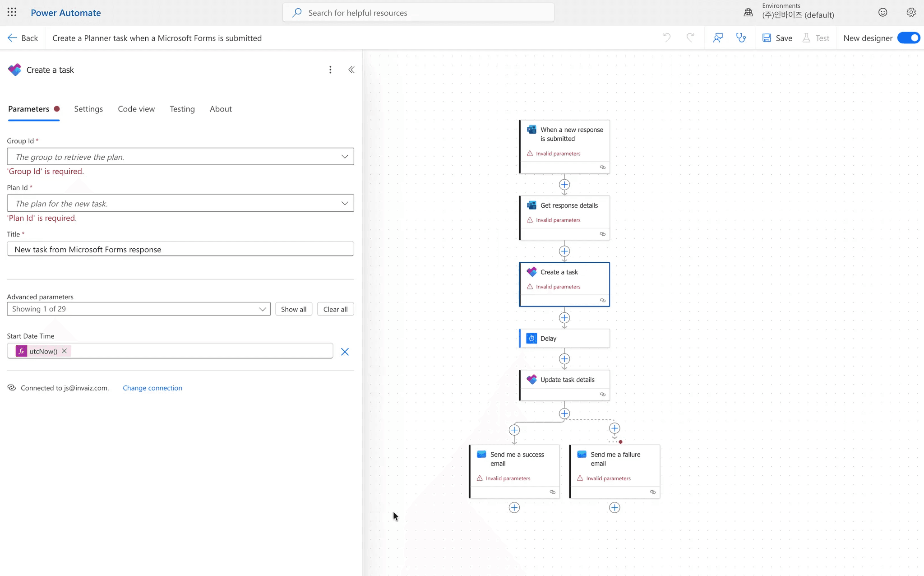
Task: Click the Change connection link
Action: [x=152, y=388]
